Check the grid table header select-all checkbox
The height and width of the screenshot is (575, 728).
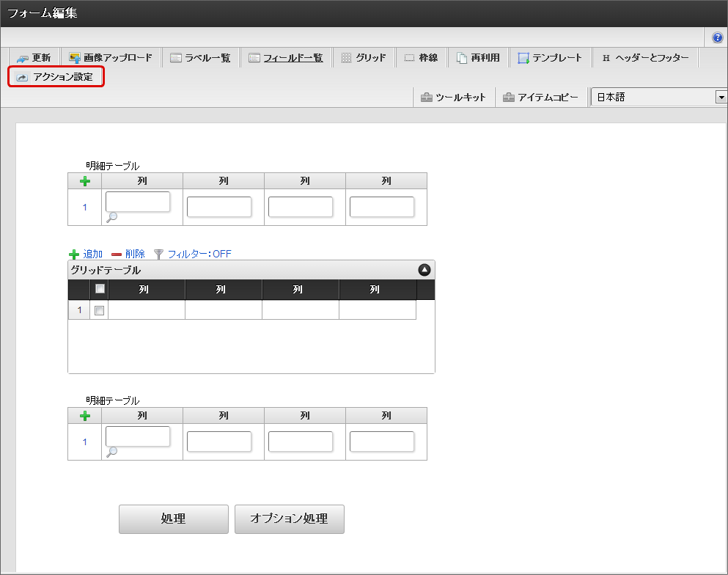(x=100, y=289)
